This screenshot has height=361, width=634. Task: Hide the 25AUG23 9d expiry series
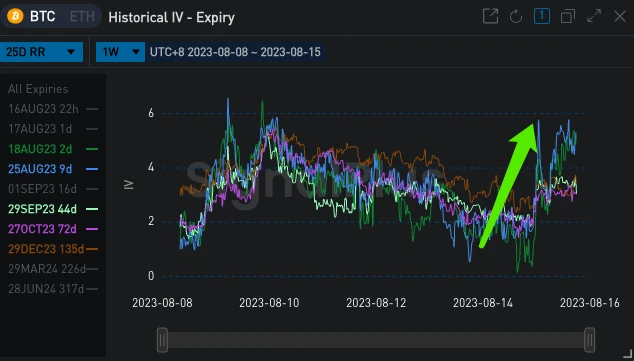pos(53,169)
